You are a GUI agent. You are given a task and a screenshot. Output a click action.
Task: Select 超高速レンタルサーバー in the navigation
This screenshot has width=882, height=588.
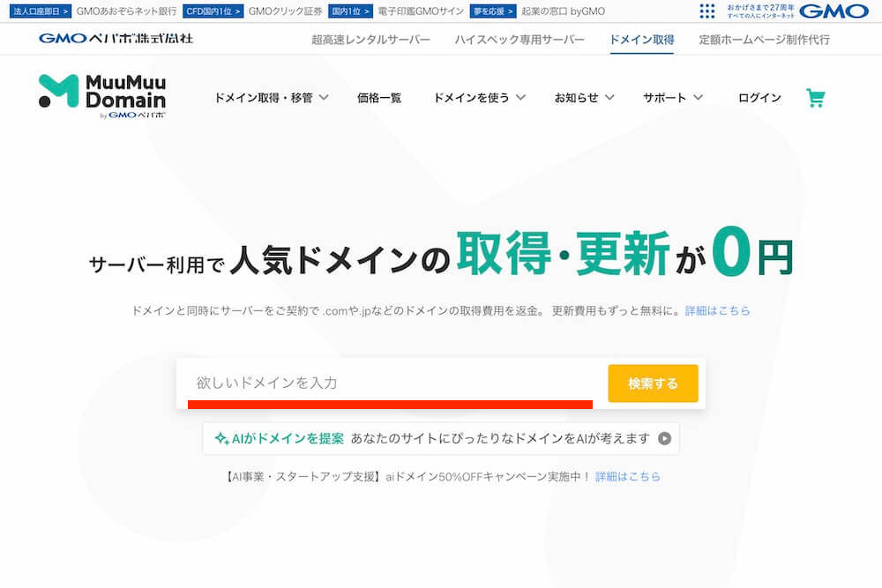[371, 39]
